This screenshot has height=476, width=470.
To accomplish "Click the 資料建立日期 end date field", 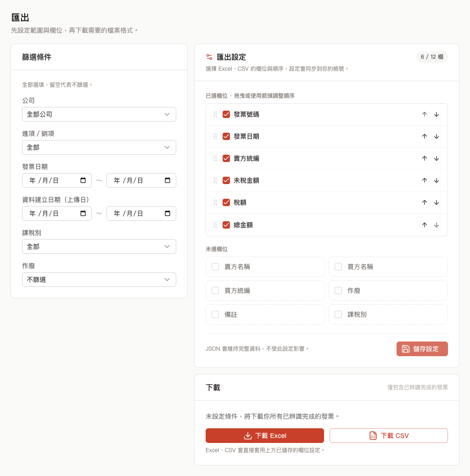I will click(141, 213).
